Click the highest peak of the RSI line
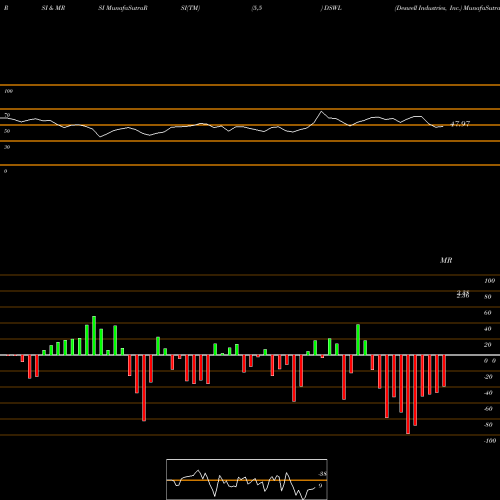Image resolution: width=500 pixels, height=500 pixels. pos(321,112)
